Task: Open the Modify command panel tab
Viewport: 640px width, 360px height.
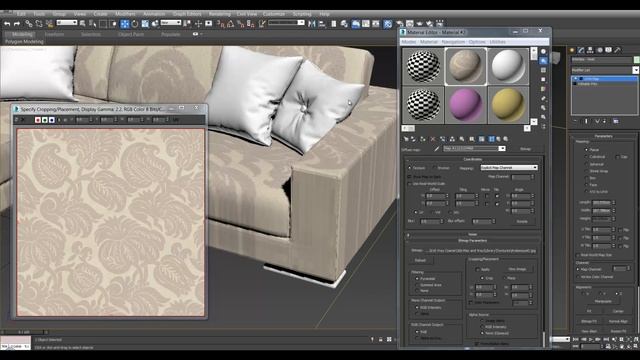Action: click(581, 50)
